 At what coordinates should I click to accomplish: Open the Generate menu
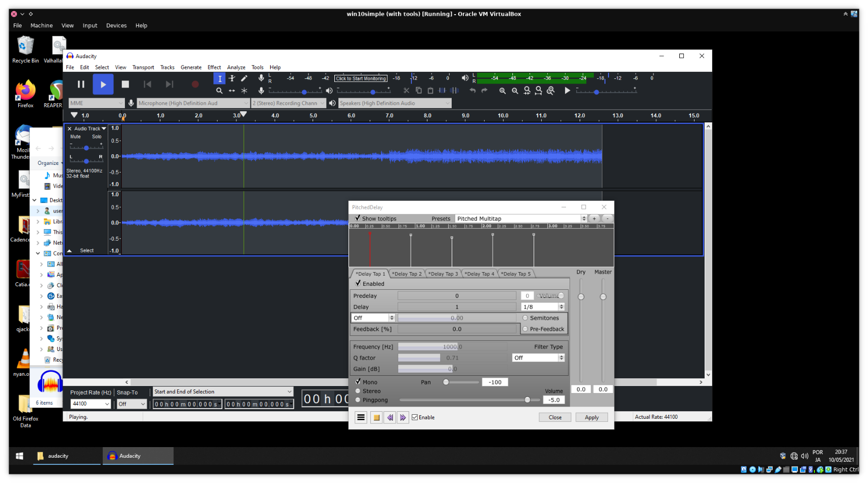(x=191, y=67)
